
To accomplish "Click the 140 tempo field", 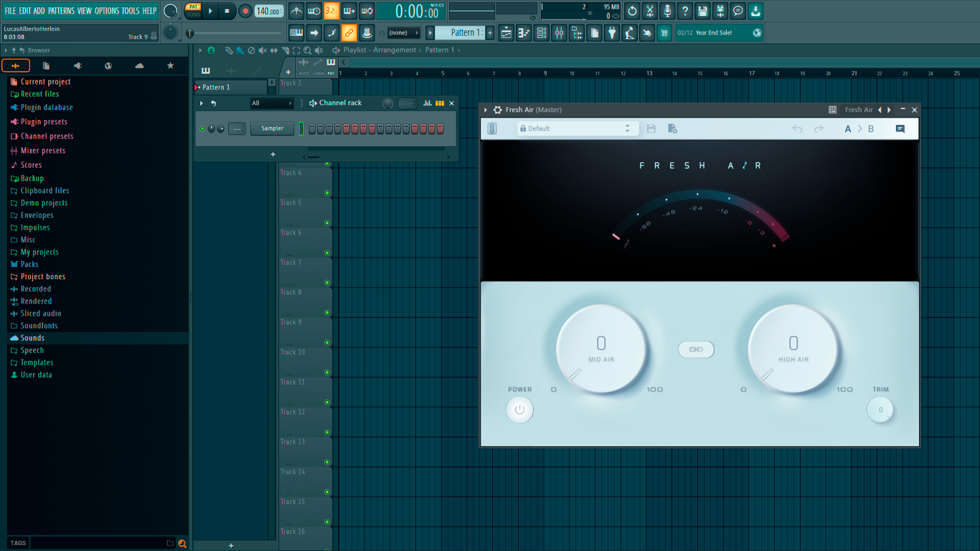I will click(x=268, y=11).
